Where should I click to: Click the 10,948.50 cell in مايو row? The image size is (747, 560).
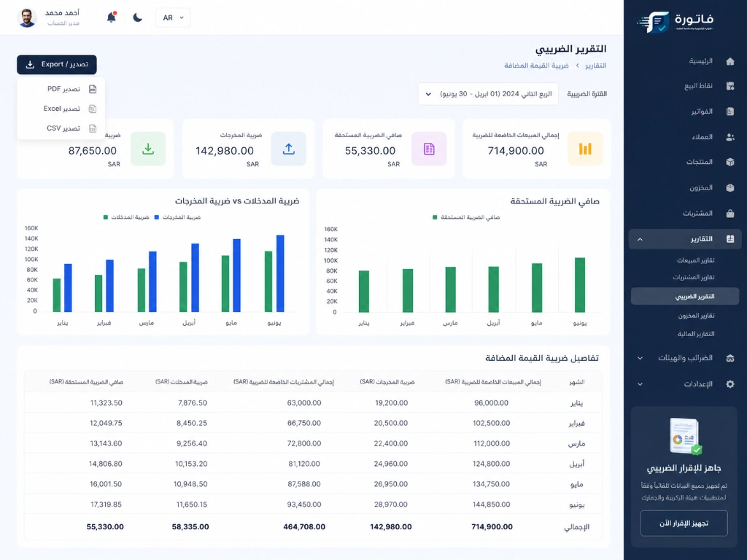(190, 484)
